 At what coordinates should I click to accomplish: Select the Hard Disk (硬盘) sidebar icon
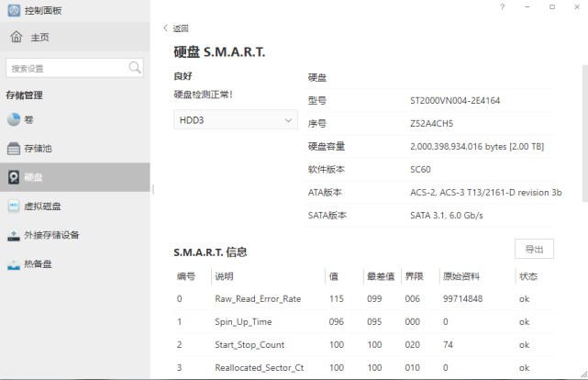point(14,177)
